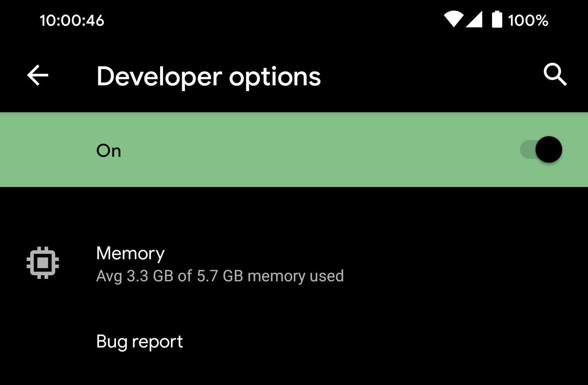
Task: Tap the back arrow icon
Action: point(38,76)
